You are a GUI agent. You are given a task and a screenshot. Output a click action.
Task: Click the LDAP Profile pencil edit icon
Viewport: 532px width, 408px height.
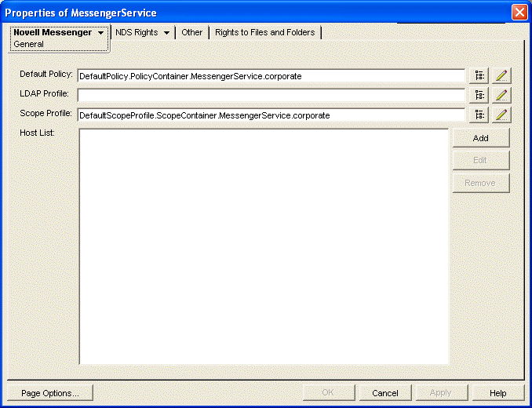pos(501,96)
